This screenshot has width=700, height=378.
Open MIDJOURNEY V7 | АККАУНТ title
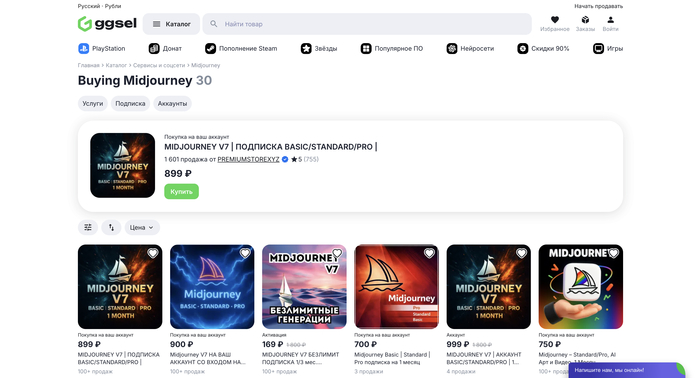pyautogui.click(x=484, y=358)
